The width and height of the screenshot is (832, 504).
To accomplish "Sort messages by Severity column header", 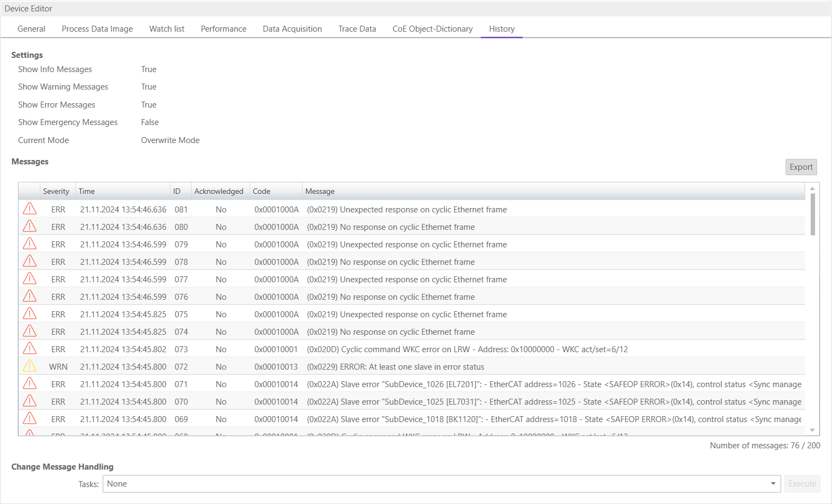I will (x=56, y=191).
